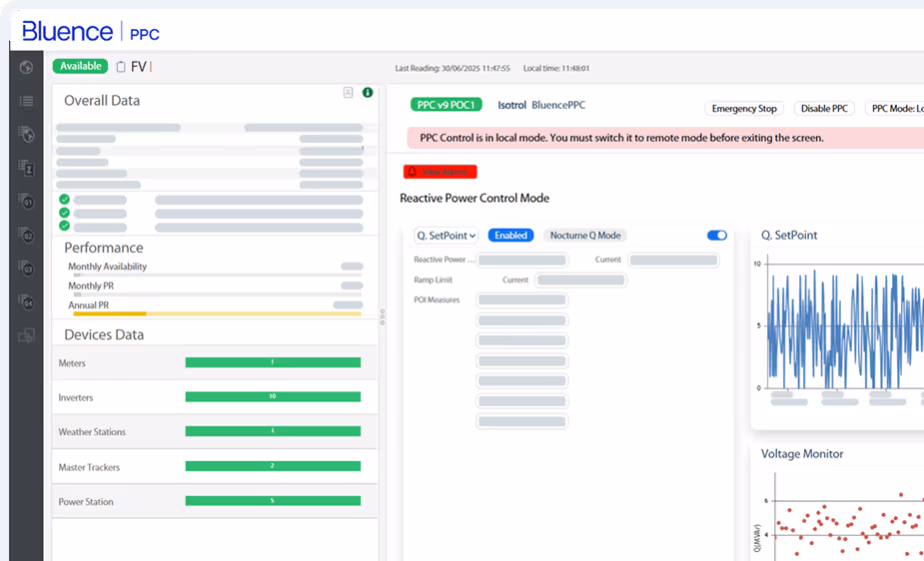
Task: Click the 'Overall Data' heading
Action: point(102,101)
